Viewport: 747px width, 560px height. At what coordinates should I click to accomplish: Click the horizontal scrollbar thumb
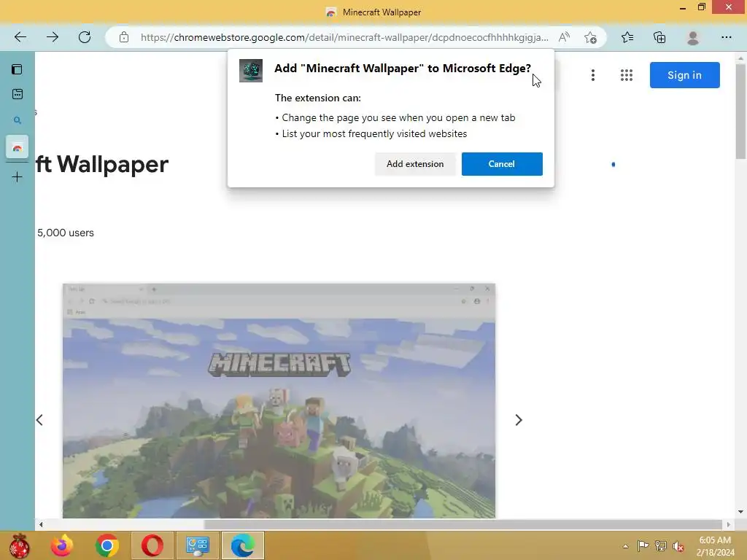(x=462, y=525)
